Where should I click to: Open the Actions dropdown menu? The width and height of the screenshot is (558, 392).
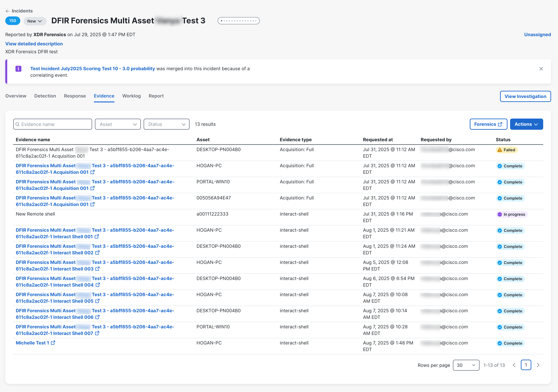point(526,124)
